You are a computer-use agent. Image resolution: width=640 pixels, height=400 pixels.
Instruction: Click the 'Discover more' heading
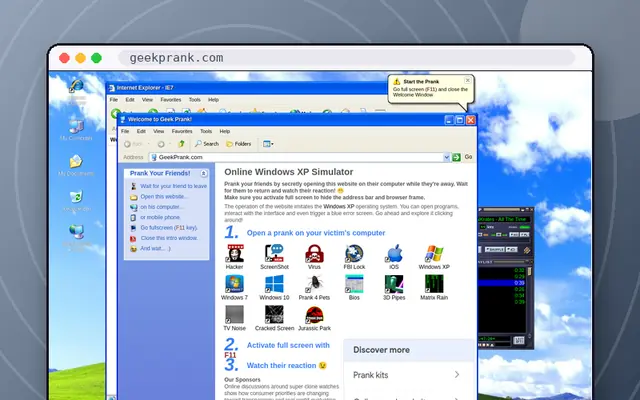(x=382, y=350)
